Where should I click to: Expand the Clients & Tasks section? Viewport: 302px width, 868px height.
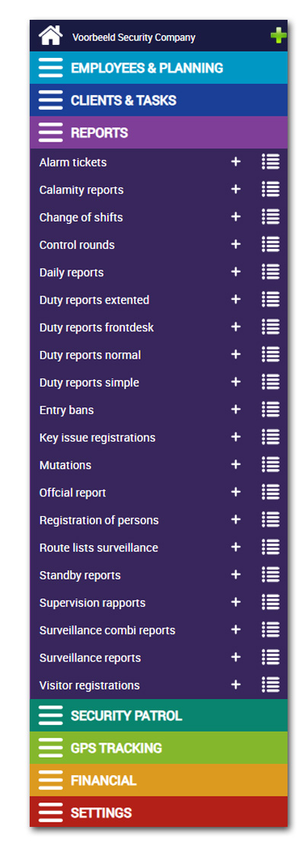(x=159, y=101)
